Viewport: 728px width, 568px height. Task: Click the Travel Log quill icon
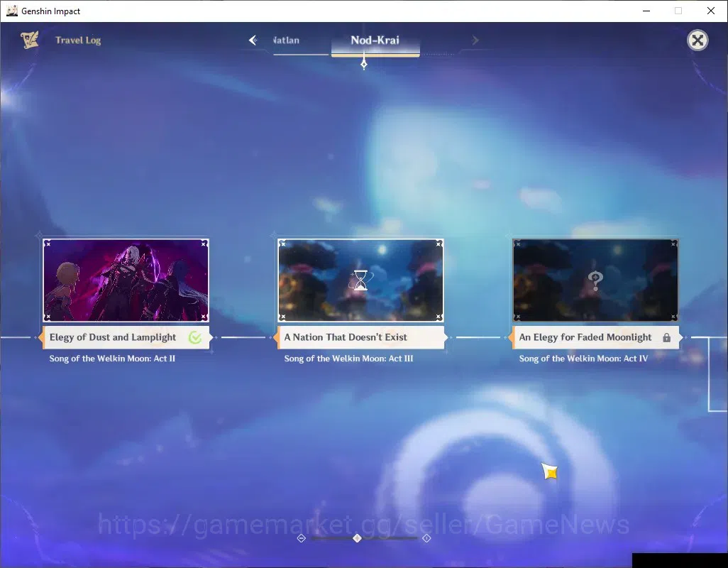pyautogui.click(x=30, y=40)
